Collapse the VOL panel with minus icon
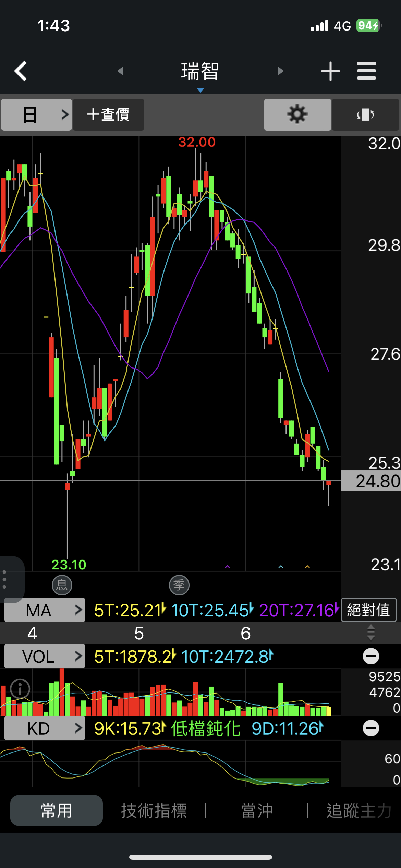The image size is (401, 868). pyautogui.click(x=371, y=656)
